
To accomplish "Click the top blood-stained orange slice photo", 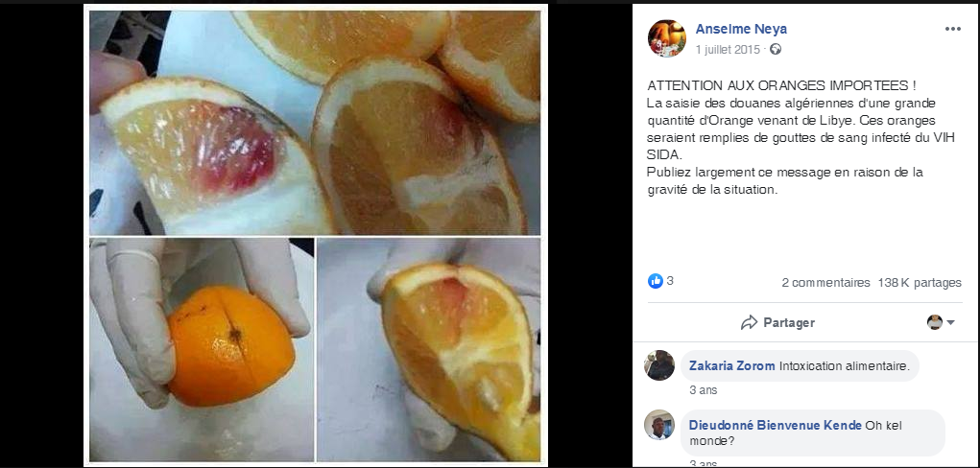I will [315, 123].
